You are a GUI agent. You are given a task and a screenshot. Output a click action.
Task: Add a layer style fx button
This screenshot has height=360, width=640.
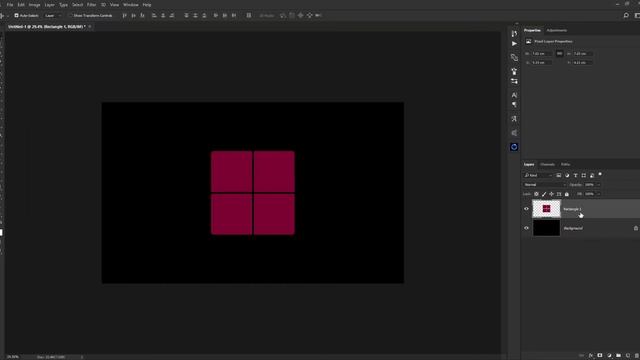point(591,356)
